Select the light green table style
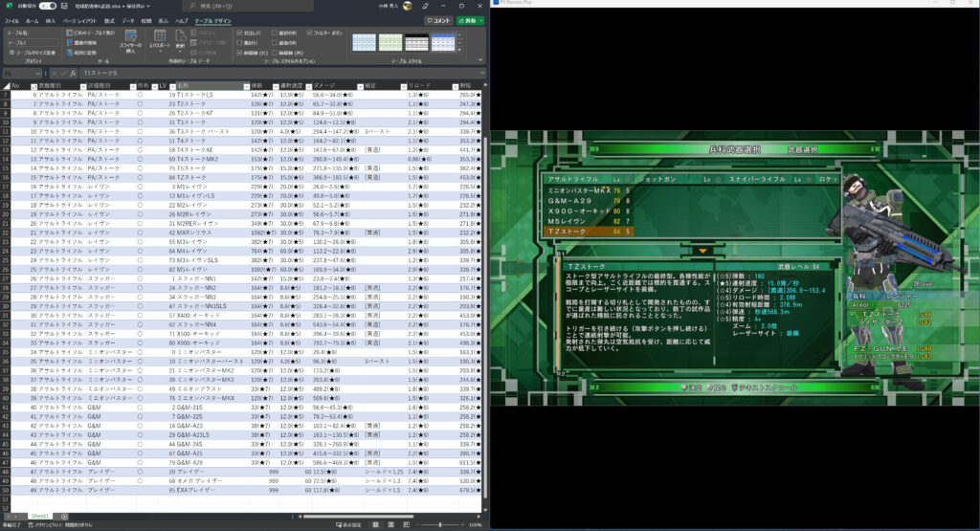The image size is (980, 531). (390, 42)
